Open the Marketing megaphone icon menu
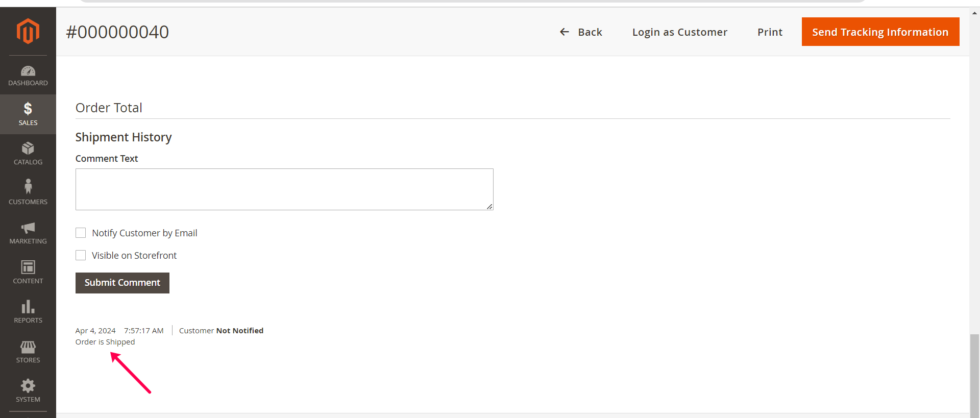This screenshot has height=418, width=980. [x=28, y=232]
